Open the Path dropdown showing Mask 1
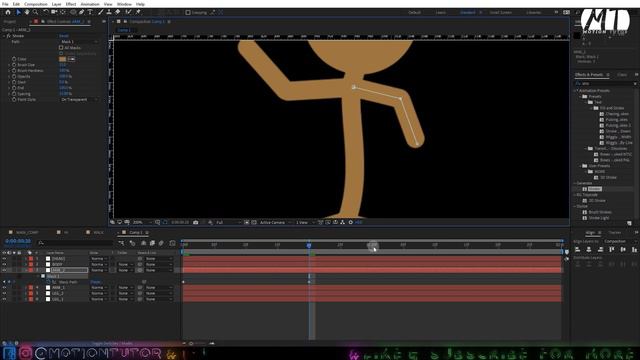 79,42
